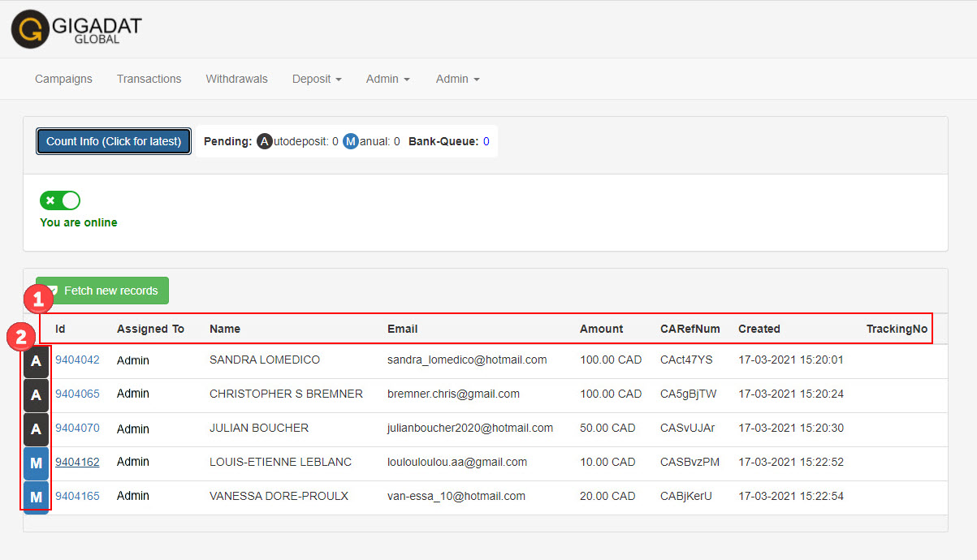Click the 20.00 CAD amount
Image resolution: width=977 pixels, height=560 pixels.
607,496
